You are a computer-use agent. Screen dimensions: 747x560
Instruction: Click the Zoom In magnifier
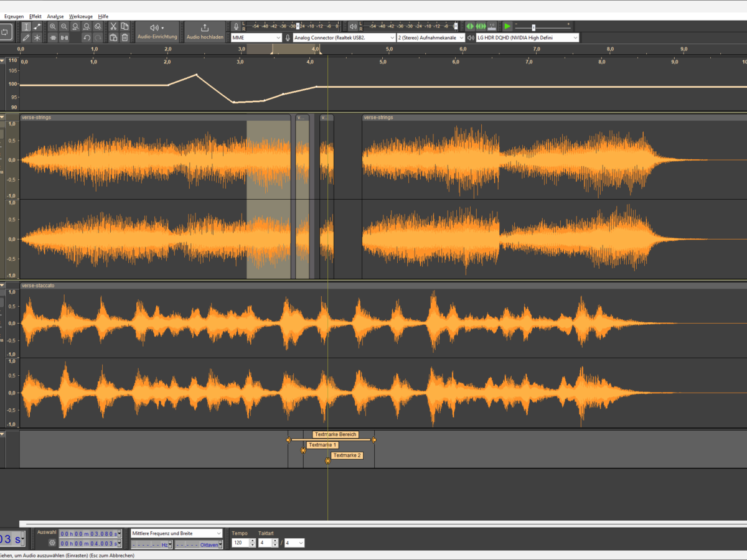pyautogui.click(x=53, y=27)
